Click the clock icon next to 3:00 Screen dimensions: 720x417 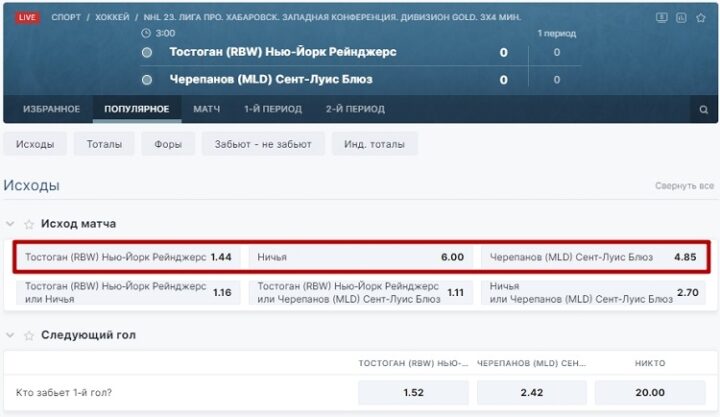point(147,33)
